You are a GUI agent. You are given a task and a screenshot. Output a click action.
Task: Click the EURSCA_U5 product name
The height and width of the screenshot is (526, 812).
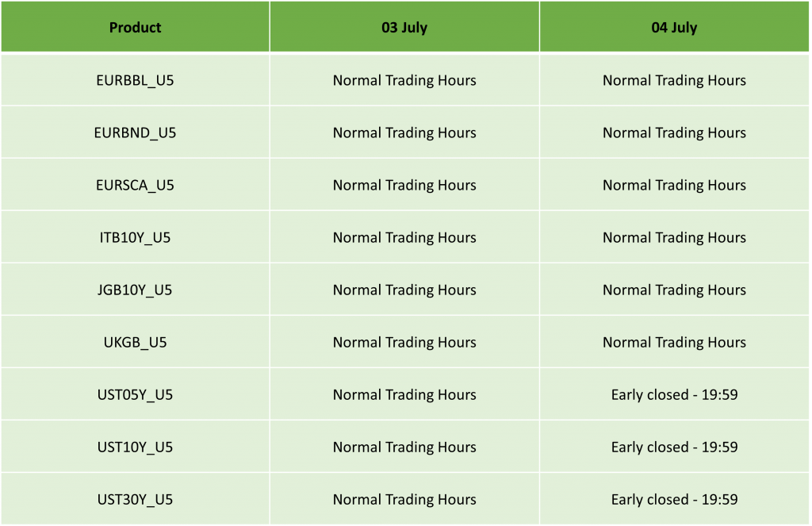pos(135,185)
